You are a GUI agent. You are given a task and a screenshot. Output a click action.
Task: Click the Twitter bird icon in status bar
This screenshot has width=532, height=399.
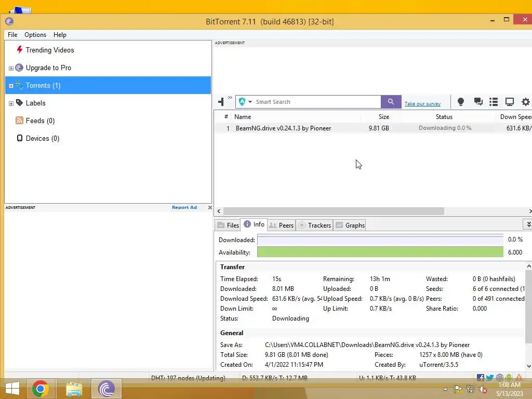(x=489, y=378)
